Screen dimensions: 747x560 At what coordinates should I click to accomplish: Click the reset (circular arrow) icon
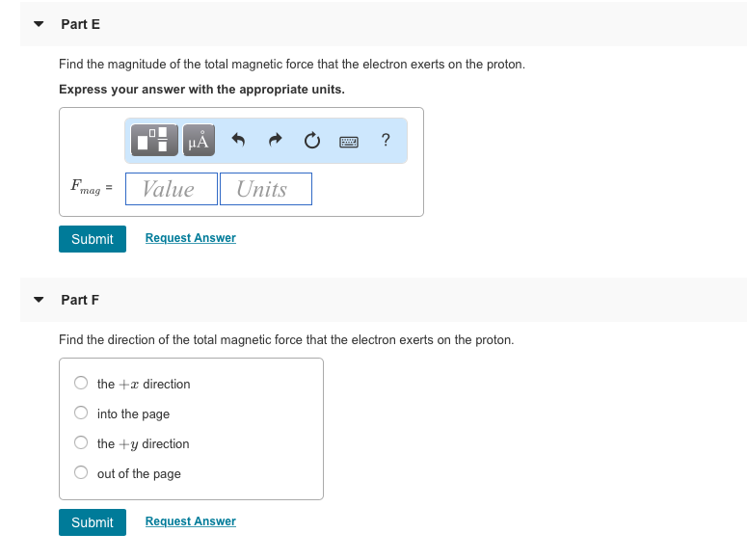311,141
